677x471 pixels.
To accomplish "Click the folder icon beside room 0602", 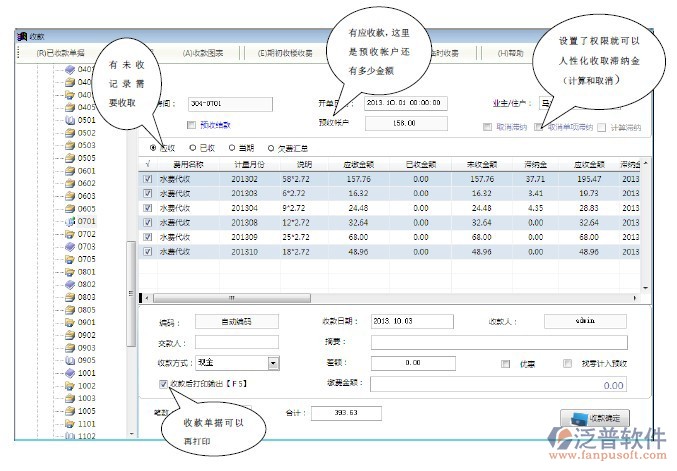I will point(70,183).
